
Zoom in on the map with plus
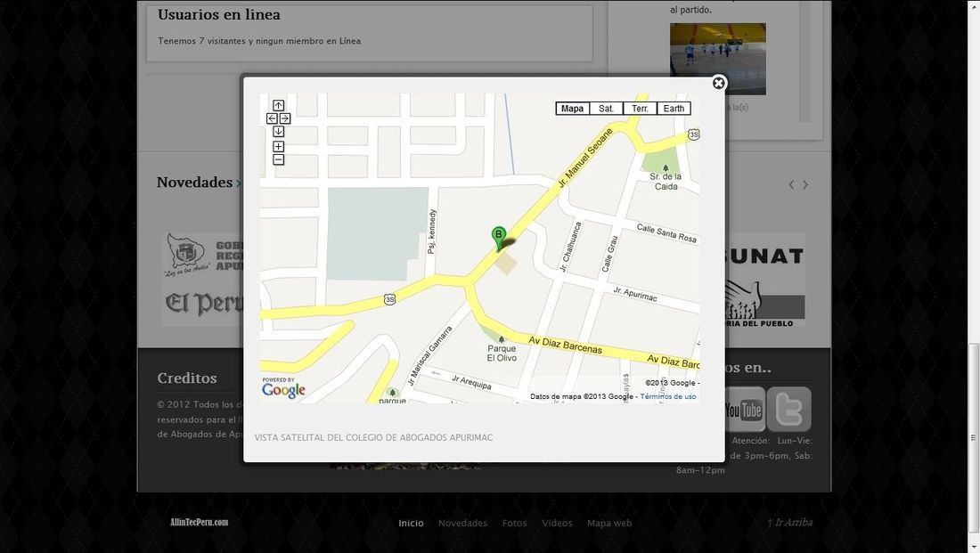tap(279, 146)
